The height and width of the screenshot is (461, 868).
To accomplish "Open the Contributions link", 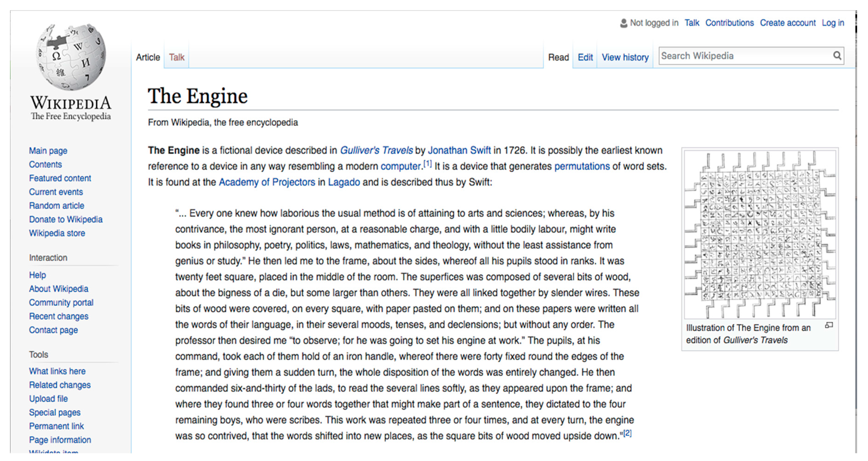I will click(729, 23).
